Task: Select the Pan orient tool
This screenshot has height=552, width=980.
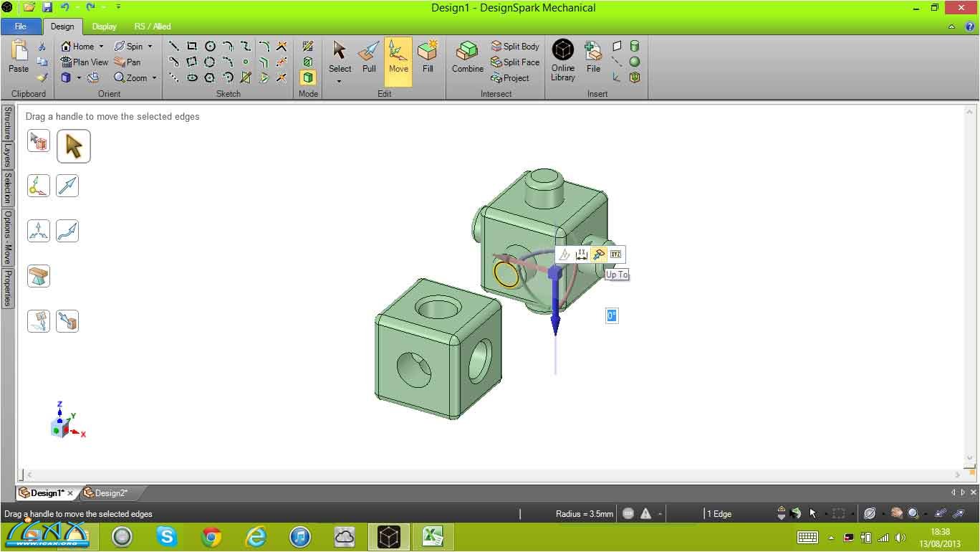Action: point(128,62)
